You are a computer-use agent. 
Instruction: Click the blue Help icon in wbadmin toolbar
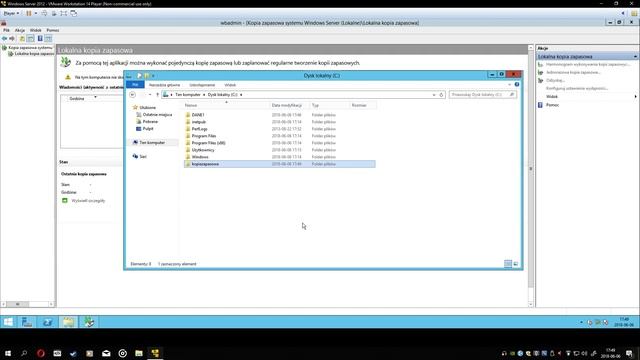click(40, 38)
